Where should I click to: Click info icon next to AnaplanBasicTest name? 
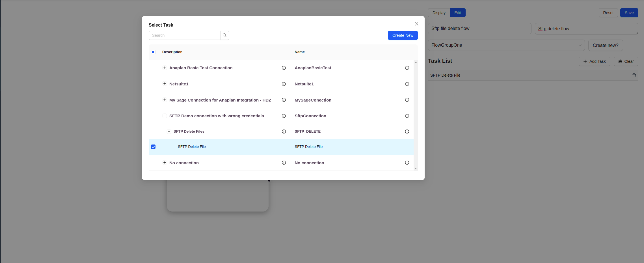click(407, 68)
